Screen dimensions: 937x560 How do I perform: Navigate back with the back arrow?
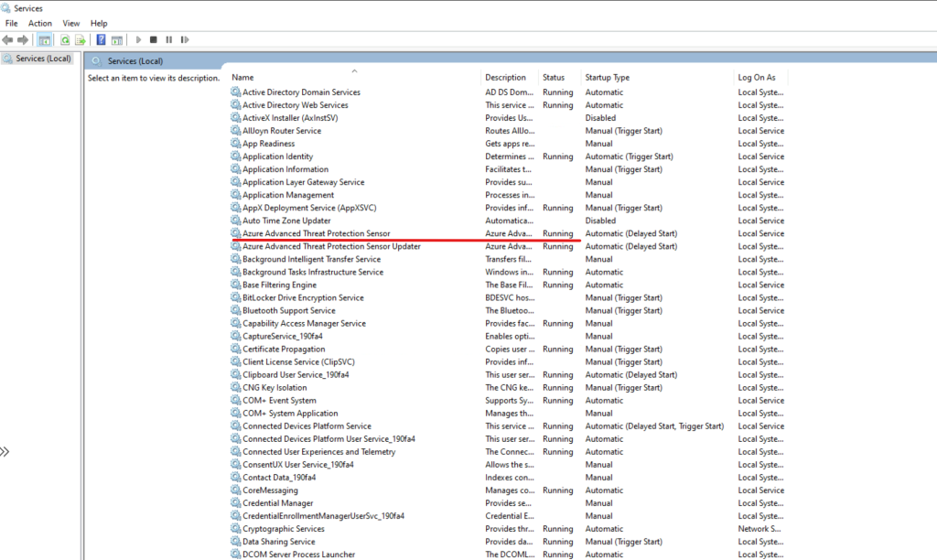coord(7,39)
